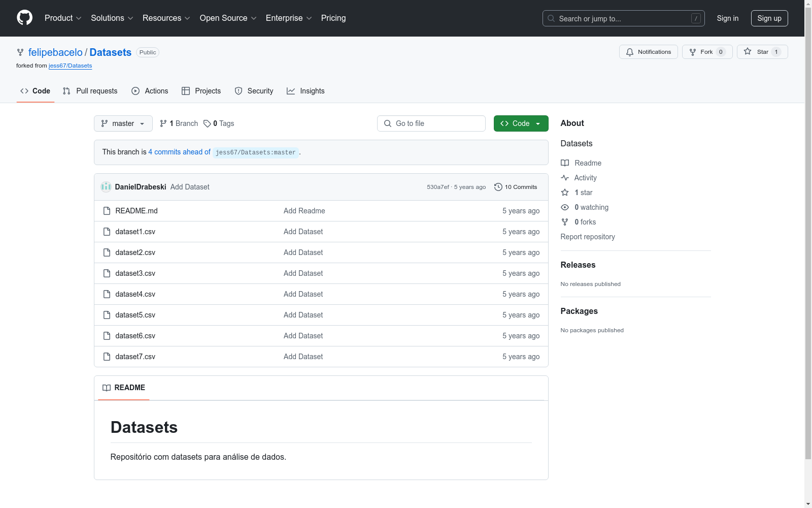Click the history clock icon by 10 Commits
812x508 pixels.
[498, 187]
